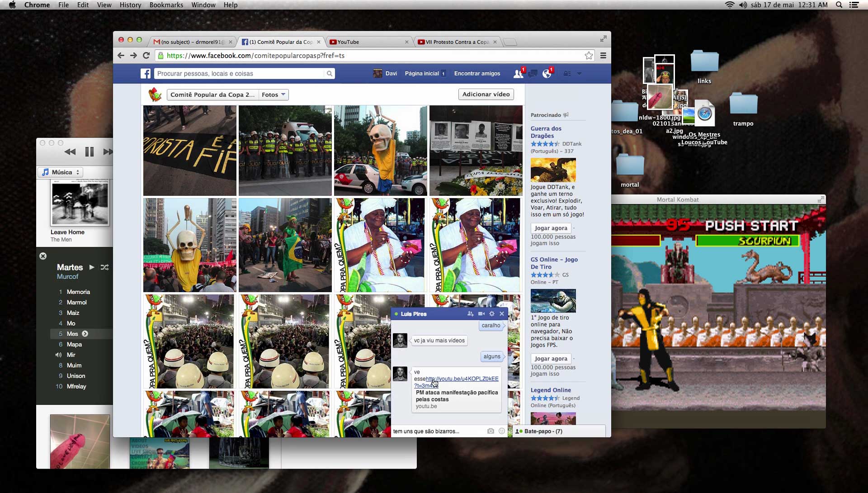The height and width of the screenshot is (493, 868).
Task: Play the track Memoria
Action: (x=78, y=292)
